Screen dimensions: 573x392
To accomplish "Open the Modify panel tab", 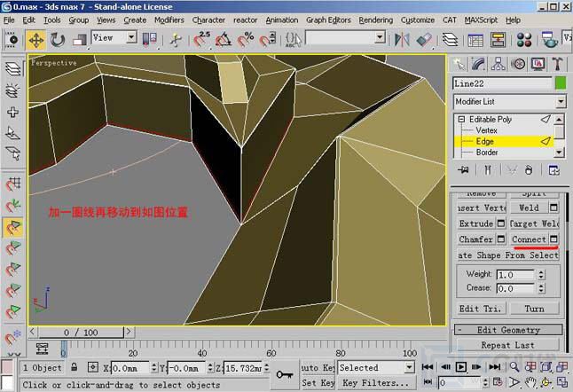I will click(478, 64).
